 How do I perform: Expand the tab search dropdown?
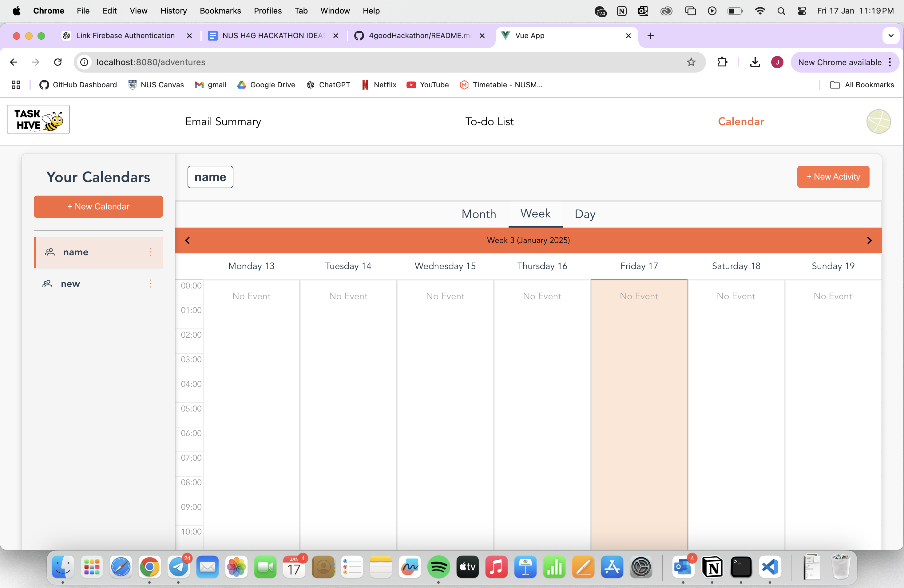click(x=891, y=36)
